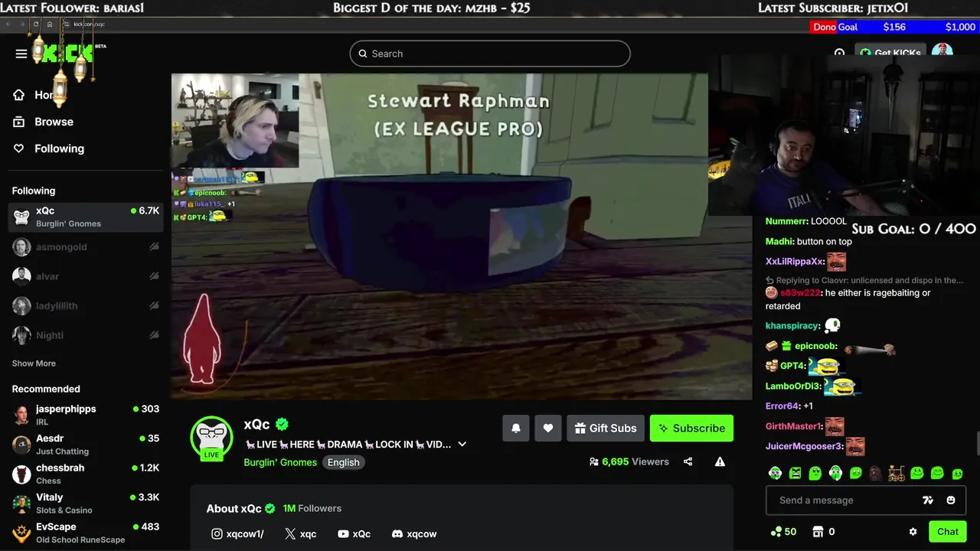Click the 1M Followers count
The width and height of the screenshot is (980, 551).
(312, 508)
